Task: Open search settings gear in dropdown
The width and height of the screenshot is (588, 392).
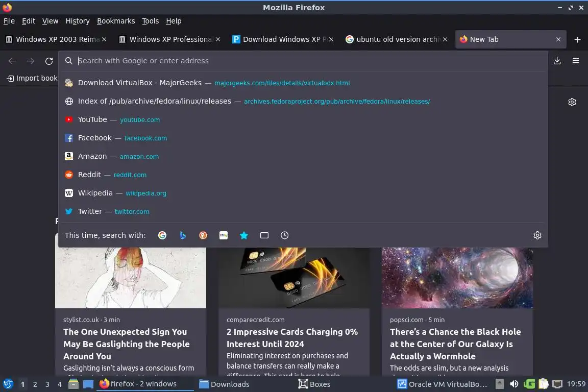Action: [x=537, y=235]
